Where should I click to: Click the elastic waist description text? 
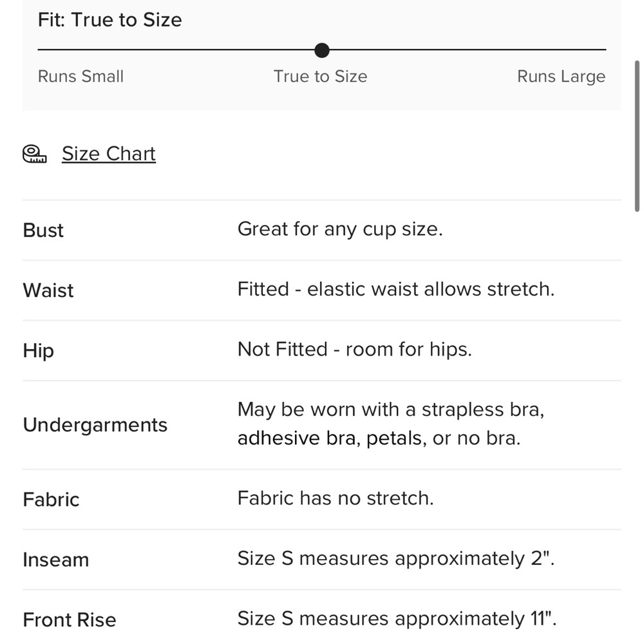[x=396, y=289]
